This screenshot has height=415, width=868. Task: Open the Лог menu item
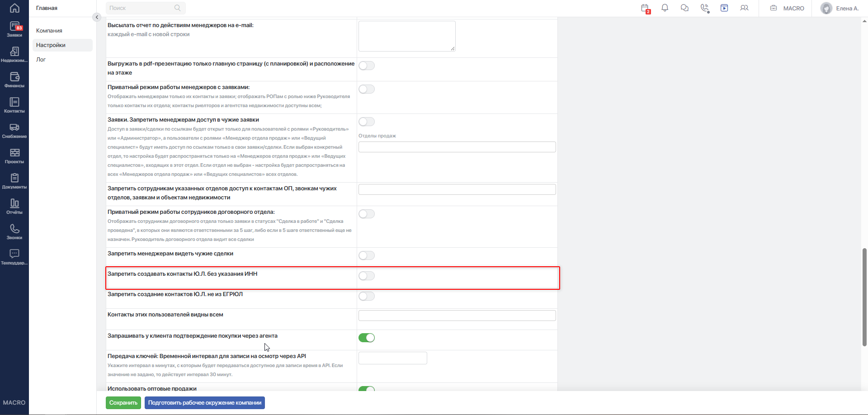[41, 60]
